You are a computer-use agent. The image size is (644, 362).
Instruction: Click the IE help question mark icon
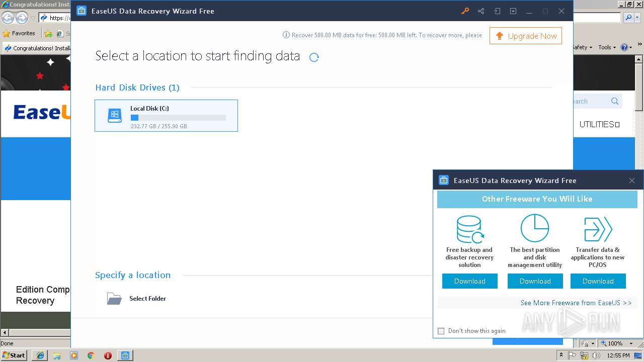click(x=624, y=47)
